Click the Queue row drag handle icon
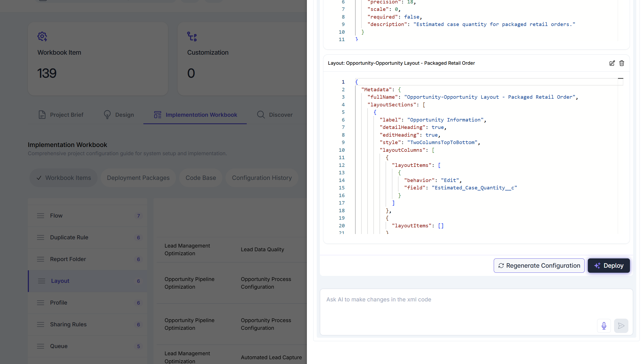644x364 pixels. [x=41, y=346]
